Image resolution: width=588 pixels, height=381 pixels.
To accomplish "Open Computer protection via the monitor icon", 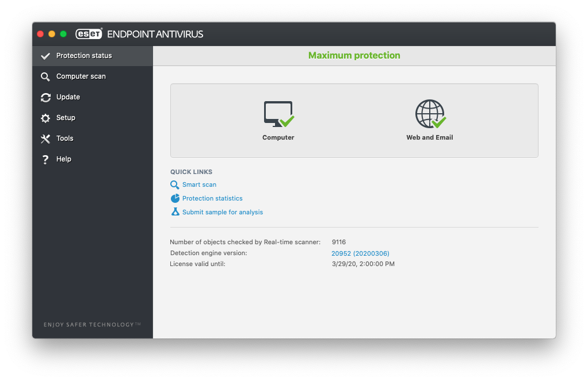I will (x=278, y=114).
